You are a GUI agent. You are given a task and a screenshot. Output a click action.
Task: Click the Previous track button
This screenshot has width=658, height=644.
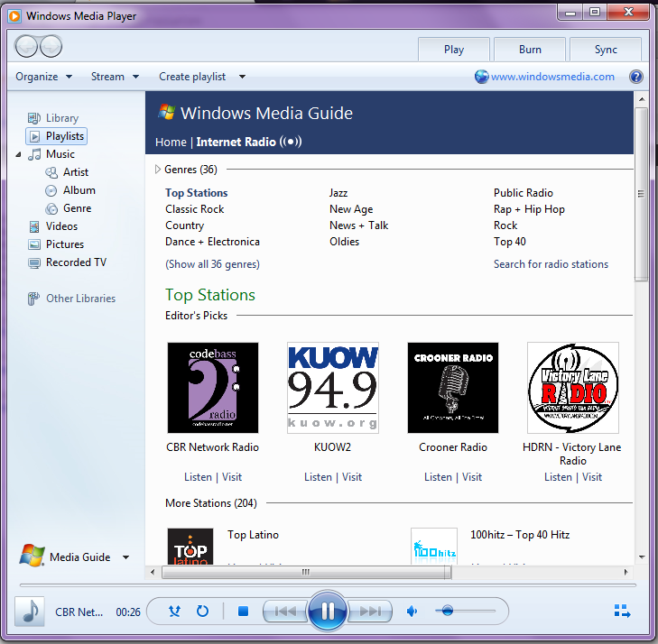coord(285,612)
